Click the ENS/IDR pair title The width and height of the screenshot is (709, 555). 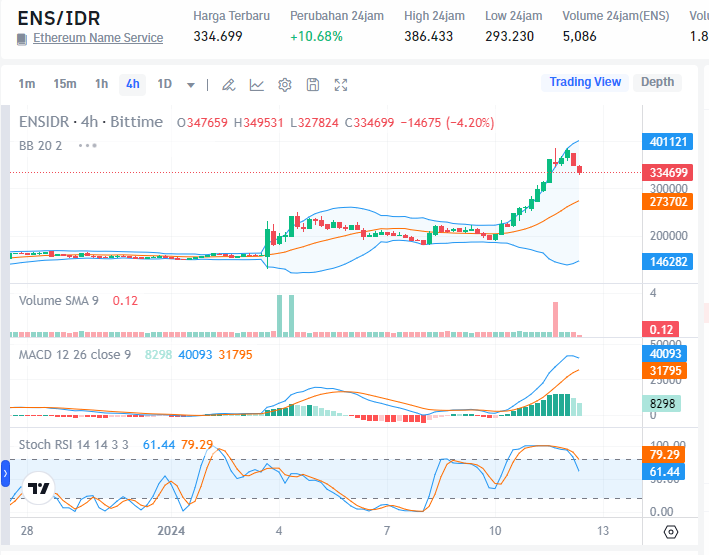(59, 19)
